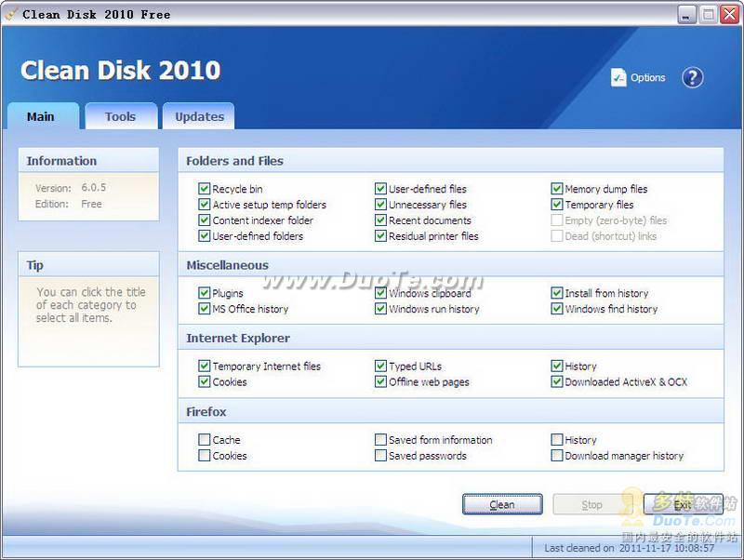
Task: Select all via Internet Explorer title
Action: [238, 339]
